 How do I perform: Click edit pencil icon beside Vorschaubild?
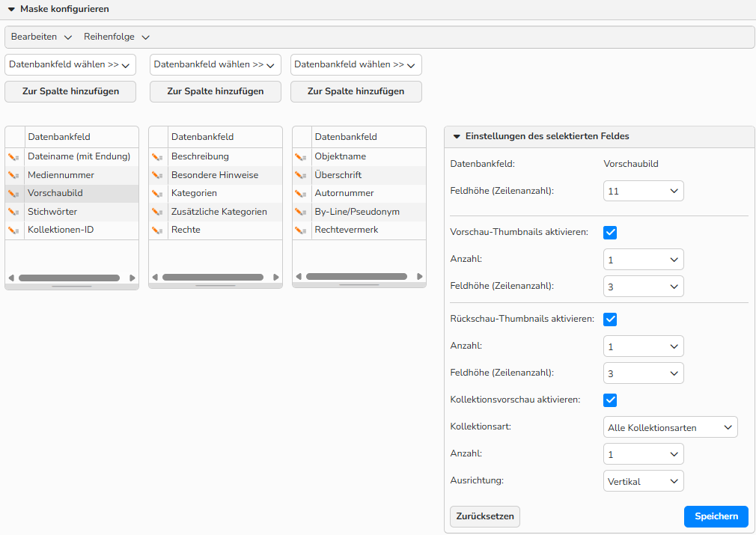(x=13, y=194)
